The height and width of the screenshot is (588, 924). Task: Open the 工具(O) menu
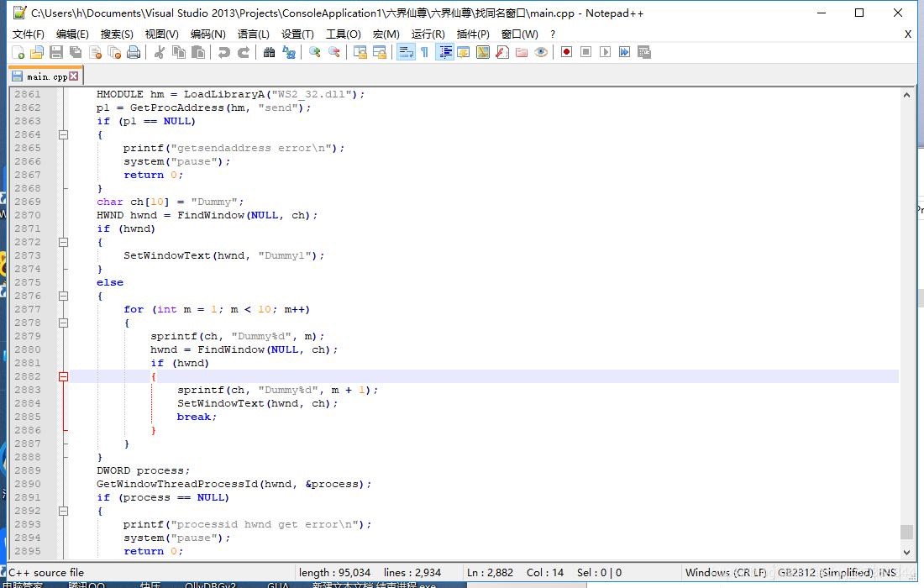(x=344, y=34)
